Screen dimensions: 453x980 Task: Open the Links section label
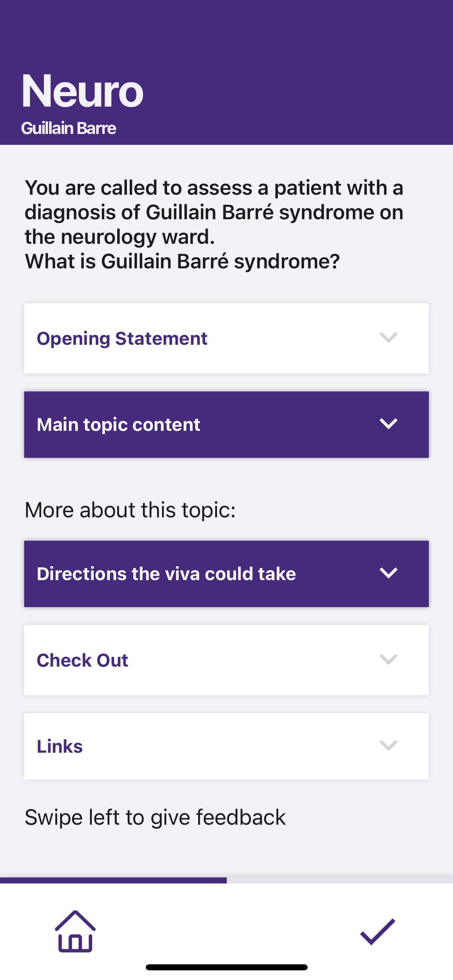click(x=60, y=747)
